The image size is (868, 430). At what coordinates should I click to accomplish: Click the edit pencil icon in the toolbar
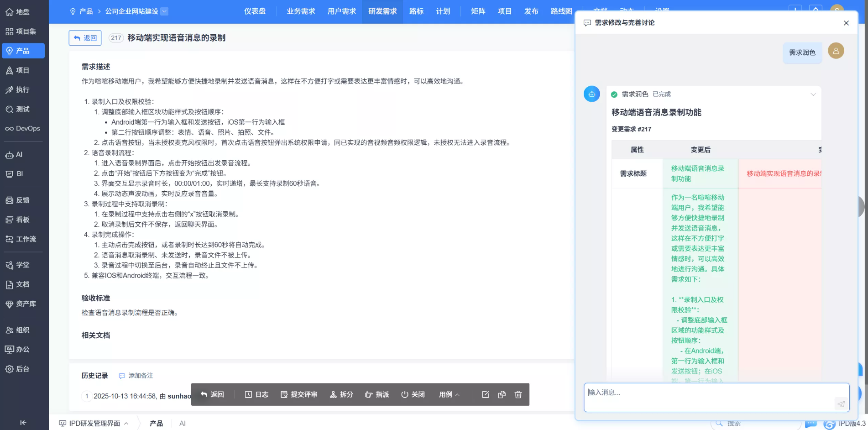485,394
